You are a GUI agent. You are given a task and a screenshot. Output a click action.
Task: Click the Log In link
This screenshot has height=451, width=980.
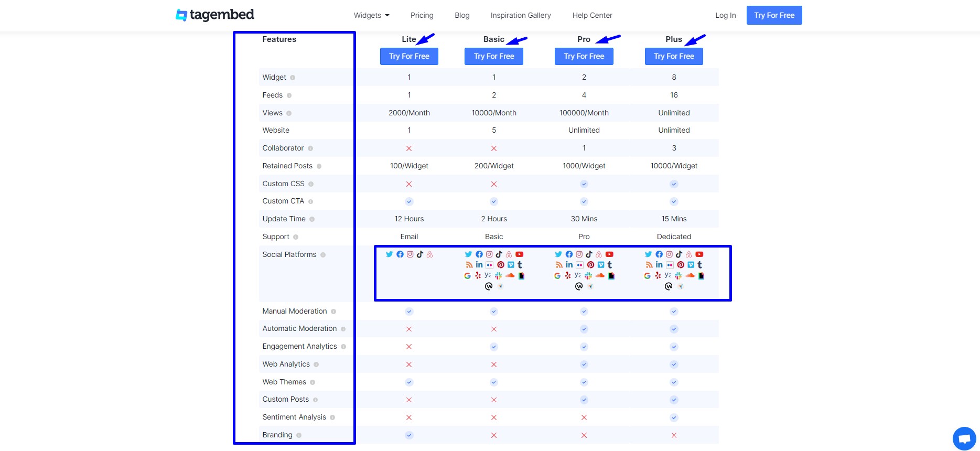point(726,15)
